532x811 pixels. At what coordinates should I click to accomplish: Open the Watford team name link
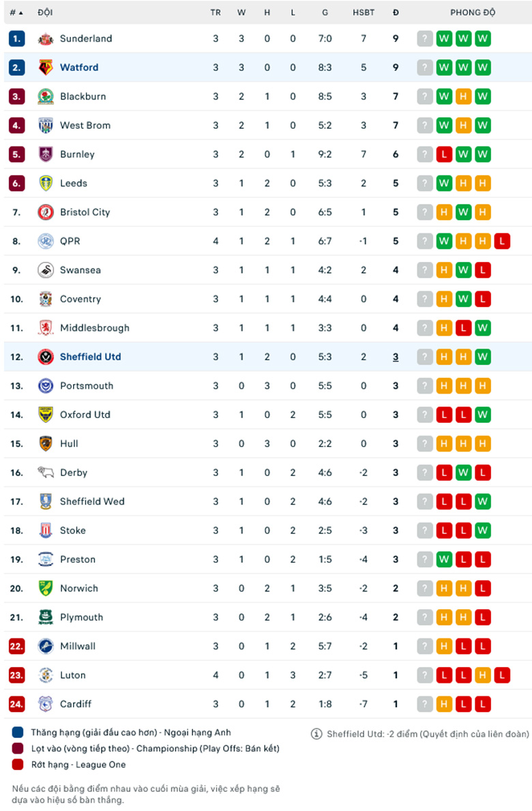[79, 68]
